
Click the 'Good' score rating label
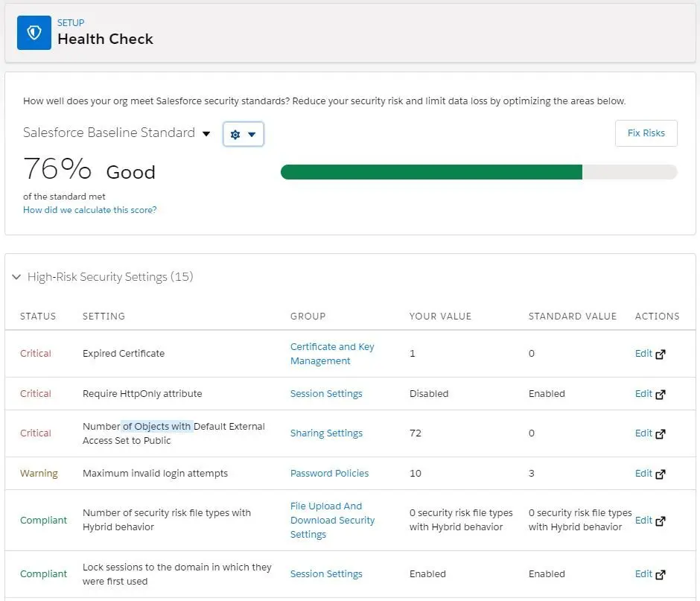131,172
